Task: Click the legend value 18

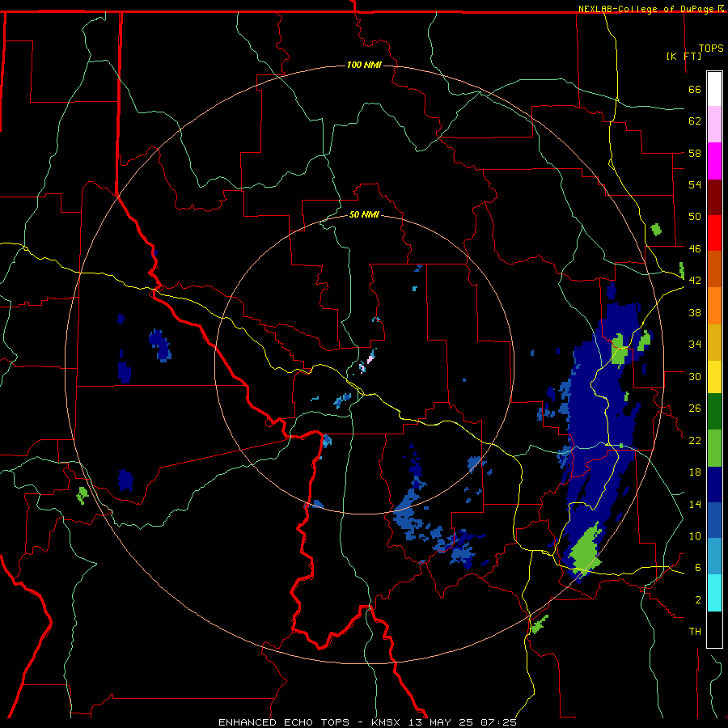Action: [695, 472]
